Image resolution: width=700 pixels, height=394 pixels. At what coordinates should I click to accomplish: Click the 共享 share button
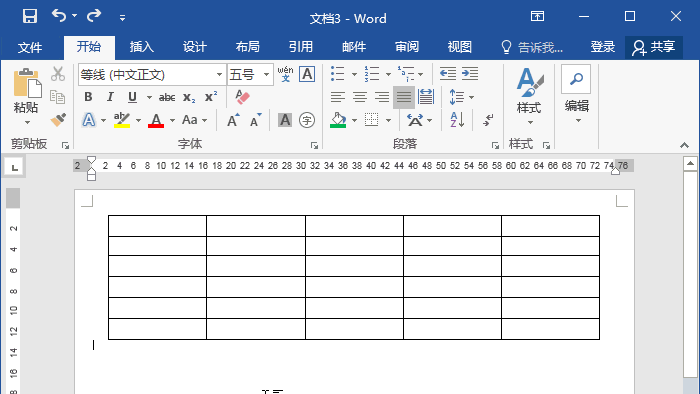(x=654, y=47)
